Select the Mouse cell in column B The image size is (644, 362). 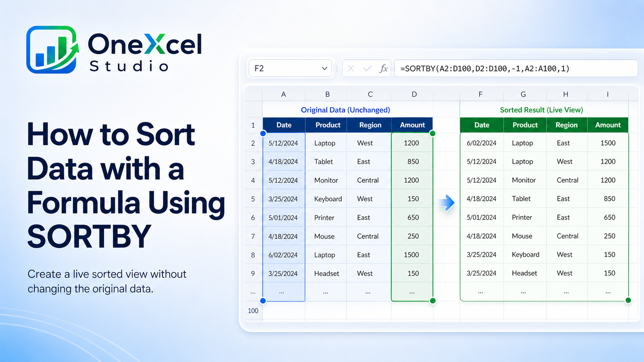[x=326, y=236]
